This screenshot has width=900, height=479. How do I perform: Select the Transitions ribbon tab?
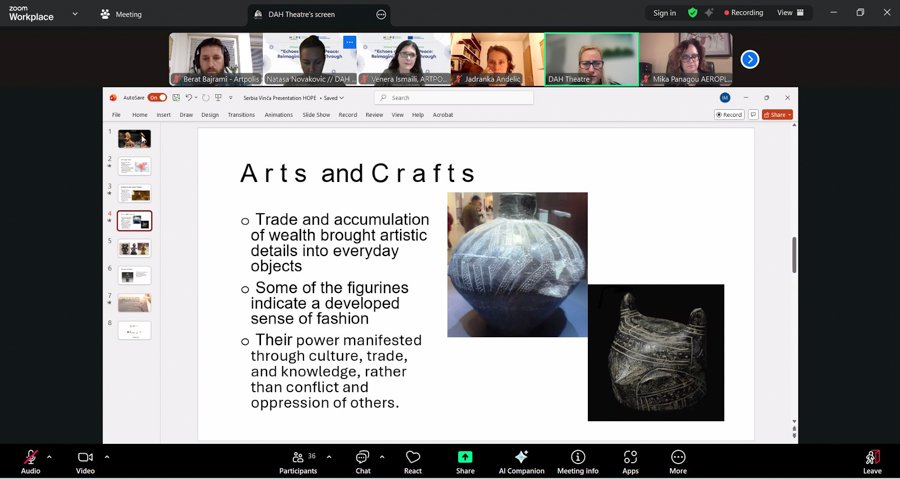click(x=241, y=115)
